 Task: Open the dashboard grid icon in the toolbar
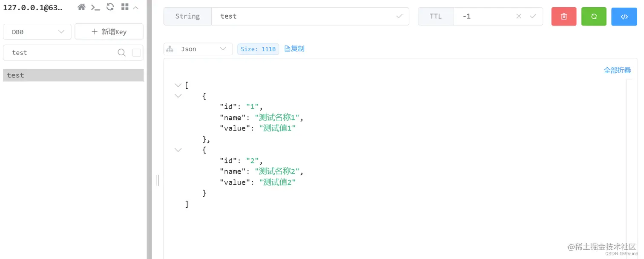pos(124,7)
